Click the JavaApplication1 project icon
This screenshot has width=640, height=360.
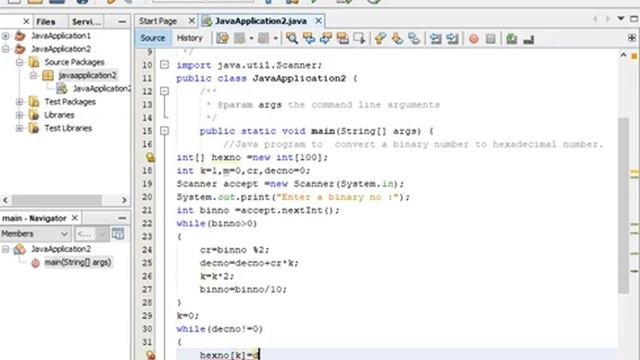pos(20,36)
